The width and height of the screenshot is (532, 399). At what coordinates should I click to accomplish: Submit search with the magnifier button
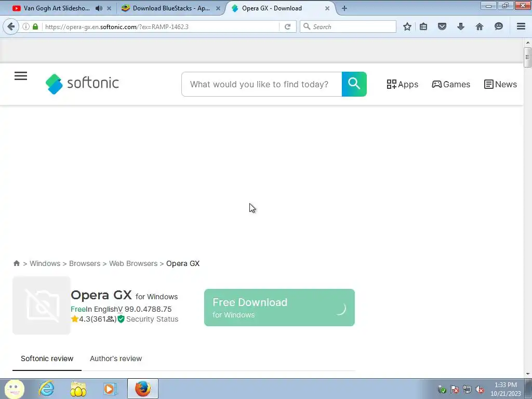pos(354,84)
